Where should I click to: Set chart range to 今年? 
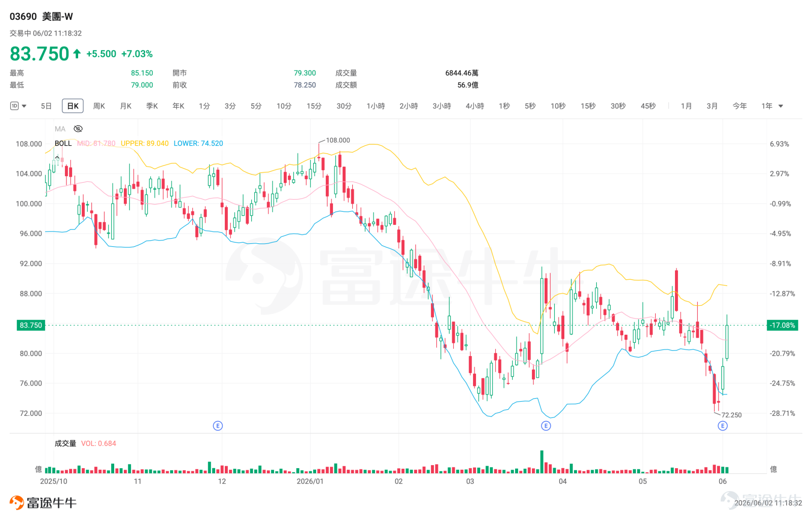[x=739, y=106]
